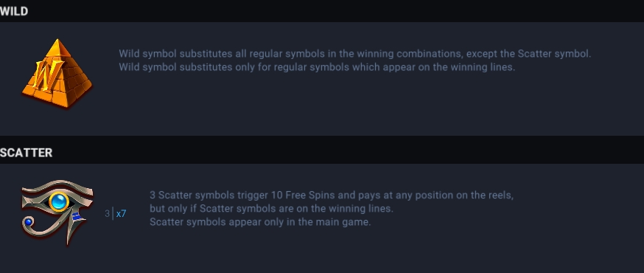Click the 'Wild symbol substitutes all regular symbols' line
644x273 pixels.
pyautogui.click(x=355, y=53)
